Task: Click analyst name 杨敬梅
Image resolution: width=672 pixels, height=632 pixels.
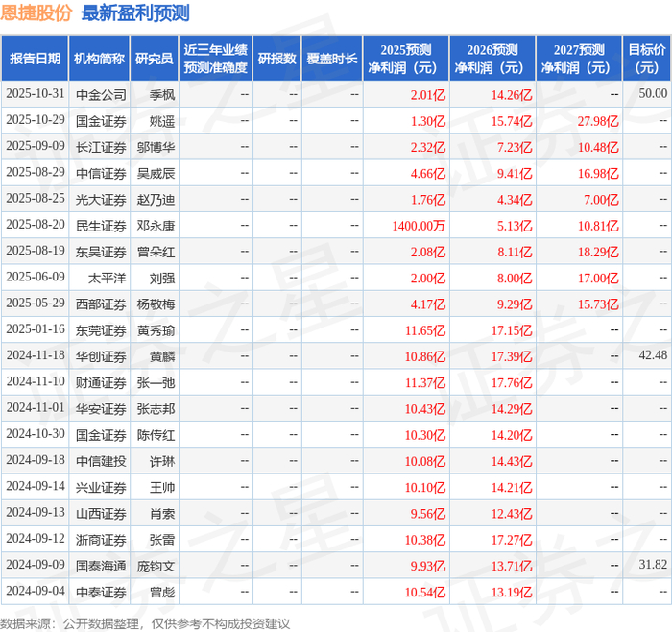Action: 156,304
